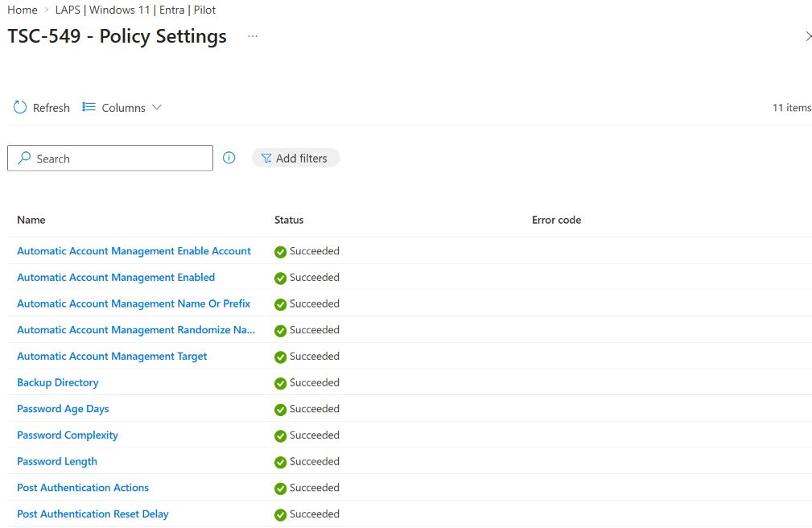Sort by the Status column header
This screenshot has height=528, width=812.
289,220
